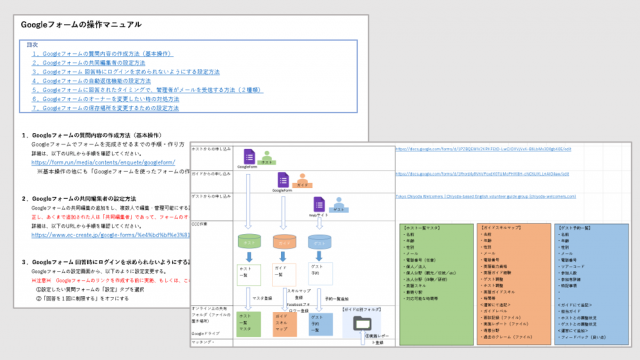
Task: Open contents link 1 Googleフォームの質問内容の作成方法
Action: (103, 53)
